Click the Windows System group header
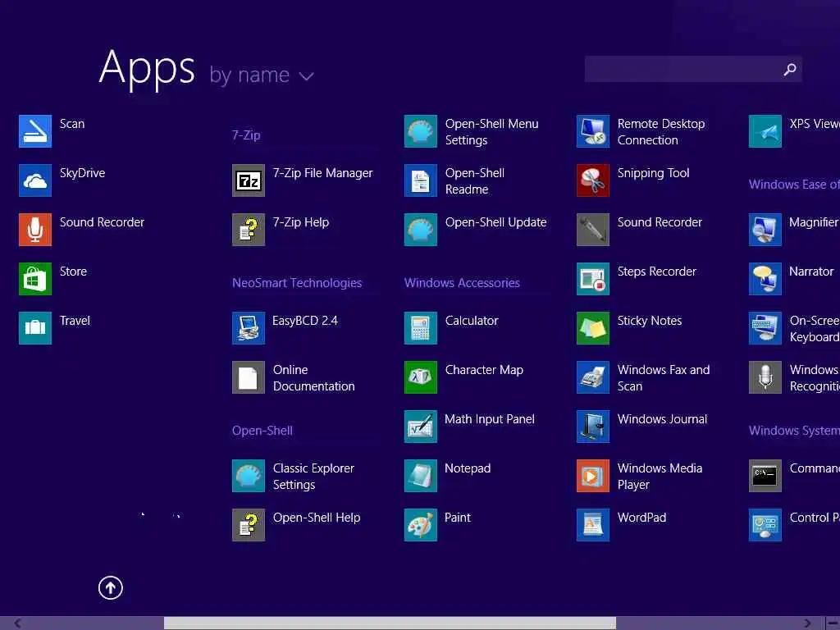This screenshot has width=840, height=630. point(794,431)
